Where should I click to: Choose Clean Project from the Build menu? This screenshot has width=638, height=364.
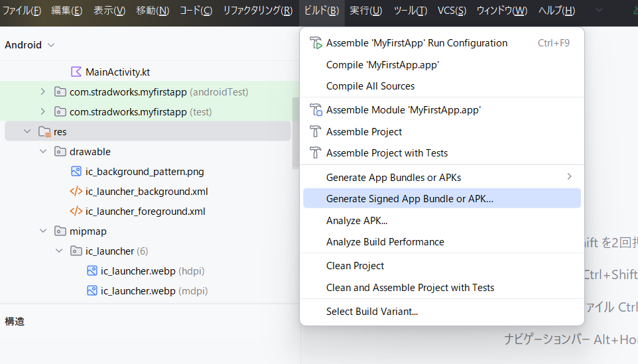click(x=355, y=266)
